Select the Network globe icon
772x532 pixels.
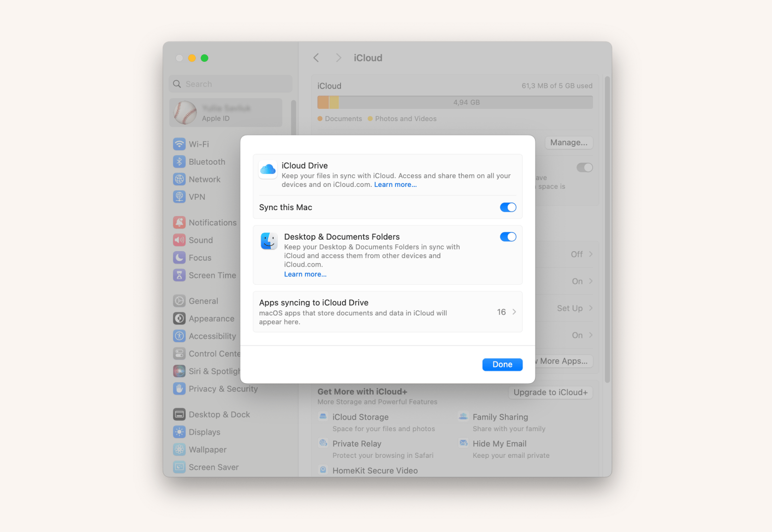pos(179,179)
